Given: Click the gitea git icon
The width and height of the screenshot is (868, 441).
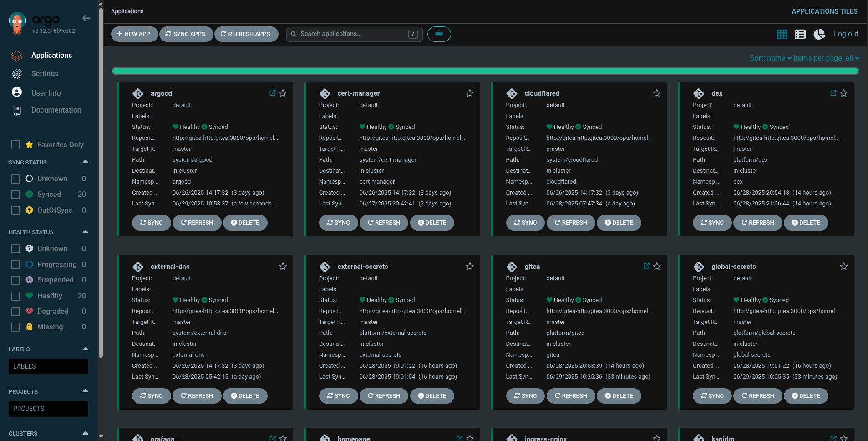Looking at the screenshot, I should pos(512,267).
